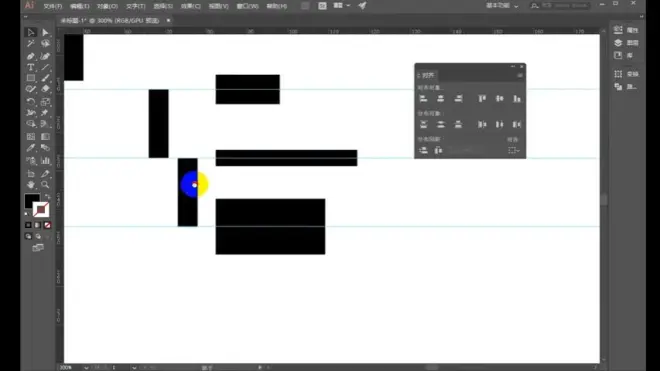This screenshot has height=371, width=660.
Task: Select the Eyedropper tool
Action: [x=31, y=148]
